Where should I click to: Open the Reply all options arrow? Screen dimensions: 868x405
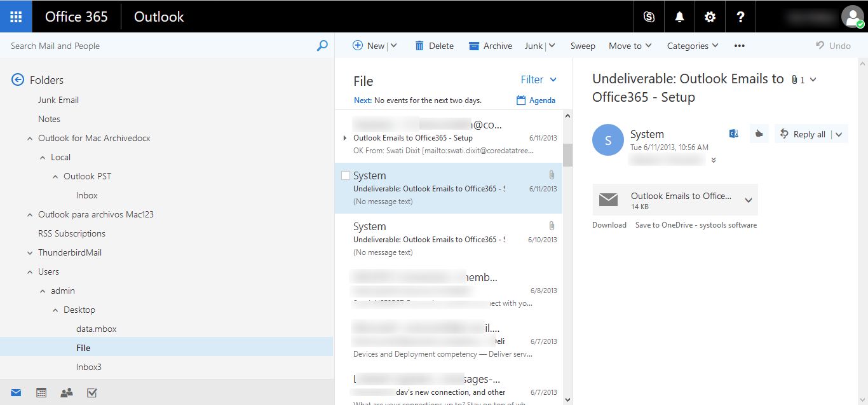[x=839, y=134]
